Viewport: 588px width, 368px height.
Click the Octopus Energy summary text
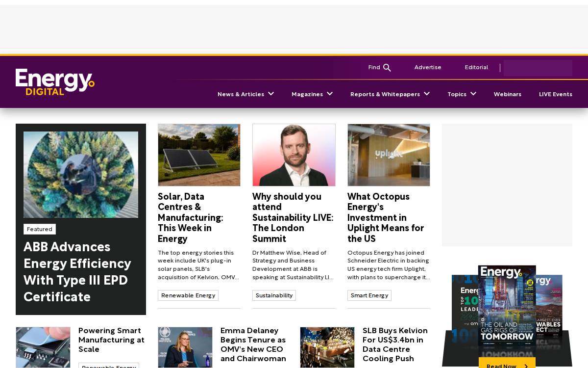pos(389,265)
